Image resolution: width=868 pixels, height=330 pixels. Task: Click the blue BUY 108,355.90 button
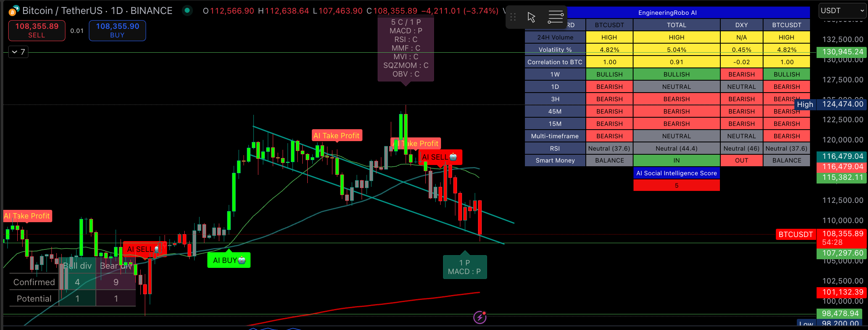coord(117,30)
